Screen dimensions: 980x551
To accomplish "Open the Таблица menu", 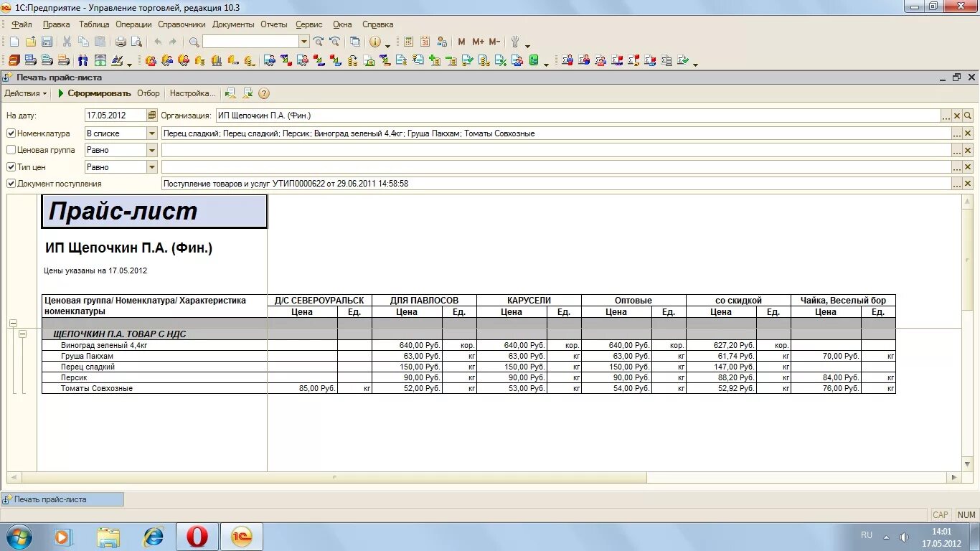I will point(94,24).
